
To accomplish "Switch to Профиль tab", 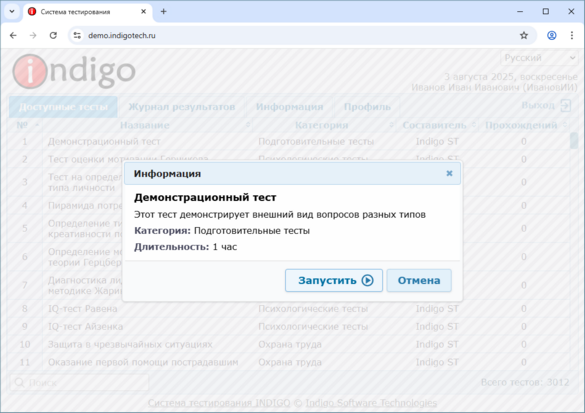I will (x=367, y=107).
